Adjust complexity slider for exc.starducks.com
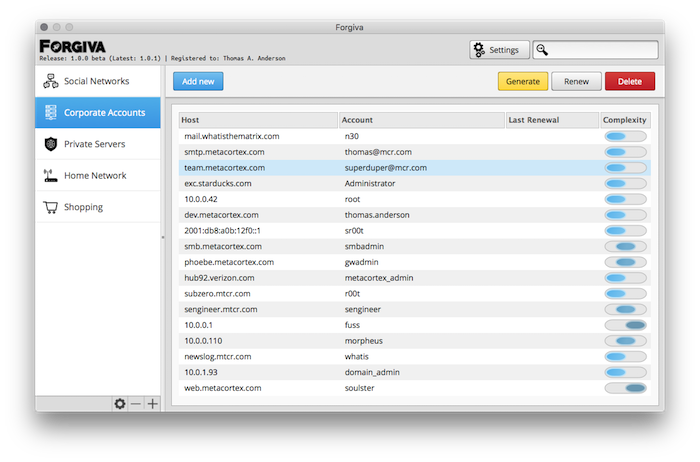This screenshot has height=462, width=700. (x=625, y=183)
